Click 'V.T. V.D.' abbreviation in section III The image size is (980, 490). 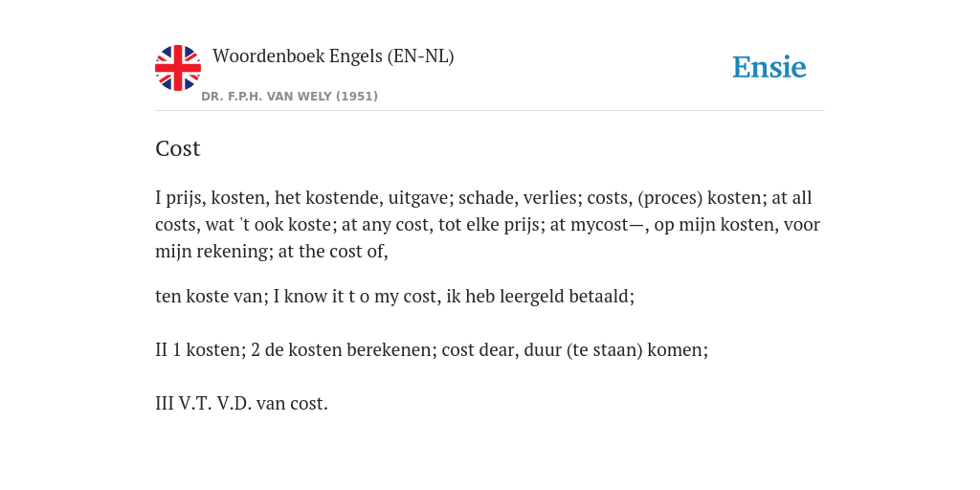pos(215,404)
